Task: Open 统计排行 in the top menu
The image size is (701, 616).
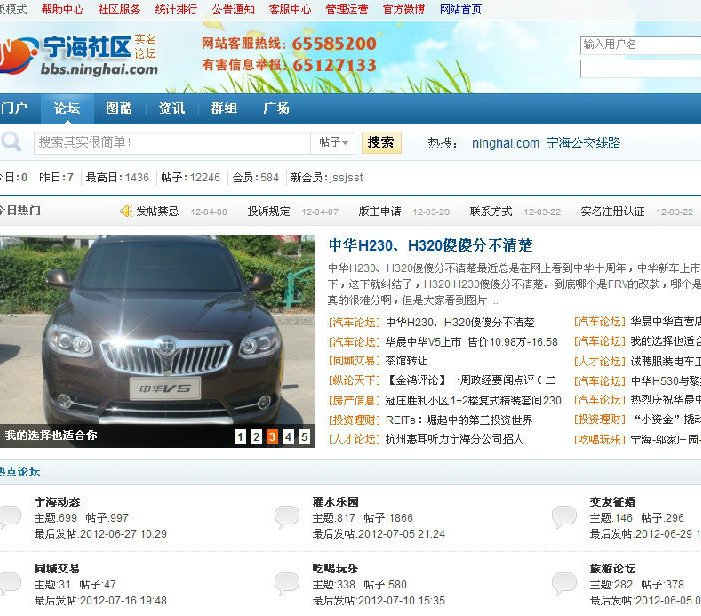Action: click(x=176, y=9)
